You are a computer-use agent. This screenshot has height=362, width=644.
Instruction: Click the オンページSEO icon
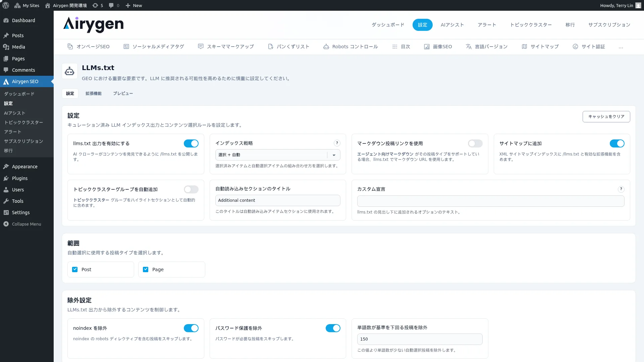point(70,47)
